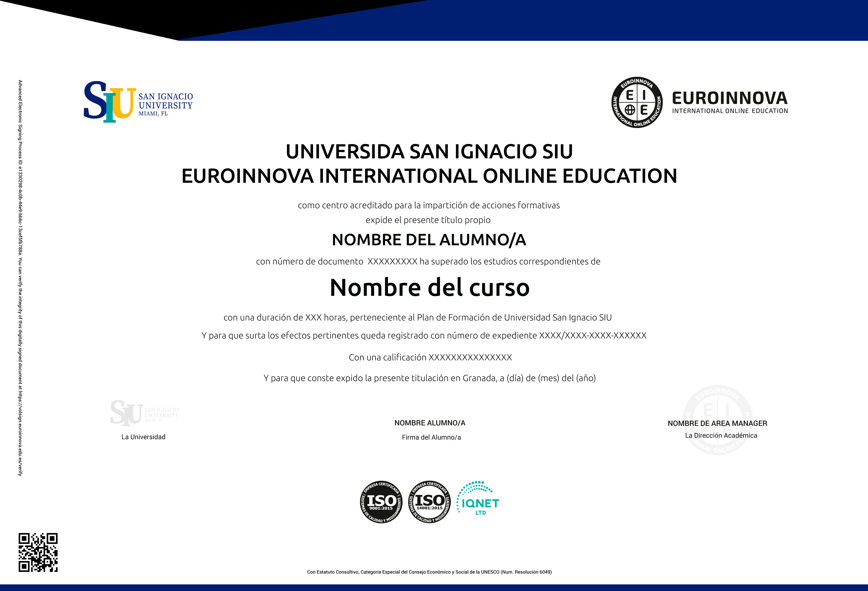Click the placeholder NOMBRE DEL ALUMNO/A
The width and height of the screenshot is (868, 591).
[429, 240]
